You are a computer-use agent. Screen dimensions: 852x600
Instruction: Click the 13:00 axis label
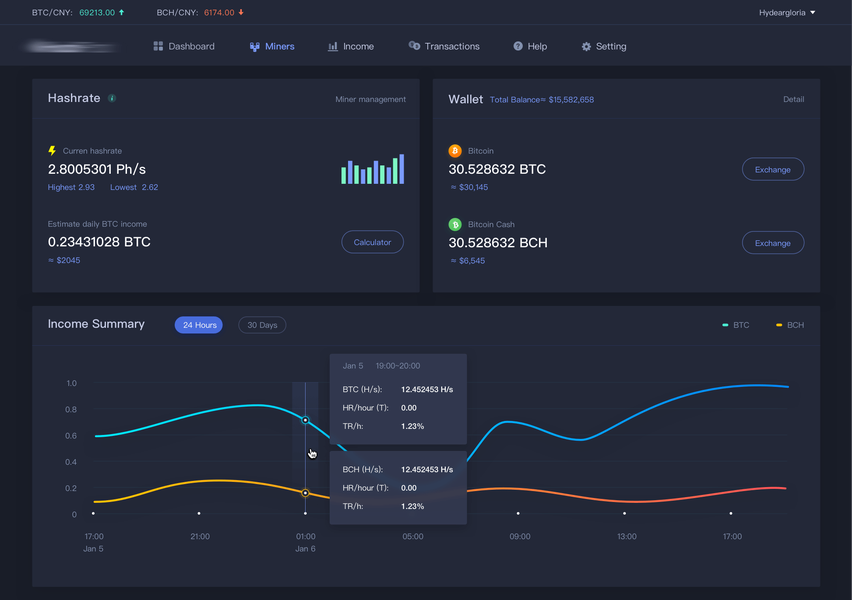[x=627, y=536]
